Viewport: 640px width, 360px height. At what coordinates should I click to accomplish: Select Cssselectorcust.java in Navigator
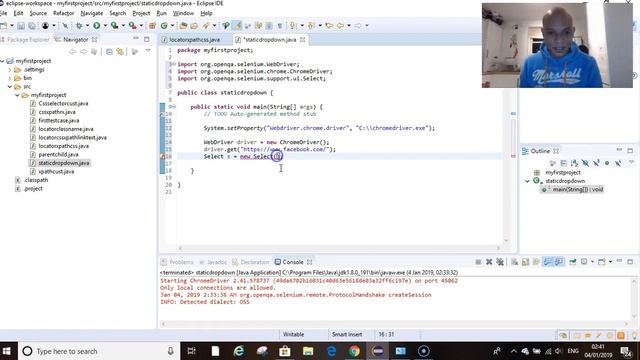click(63, 103)
